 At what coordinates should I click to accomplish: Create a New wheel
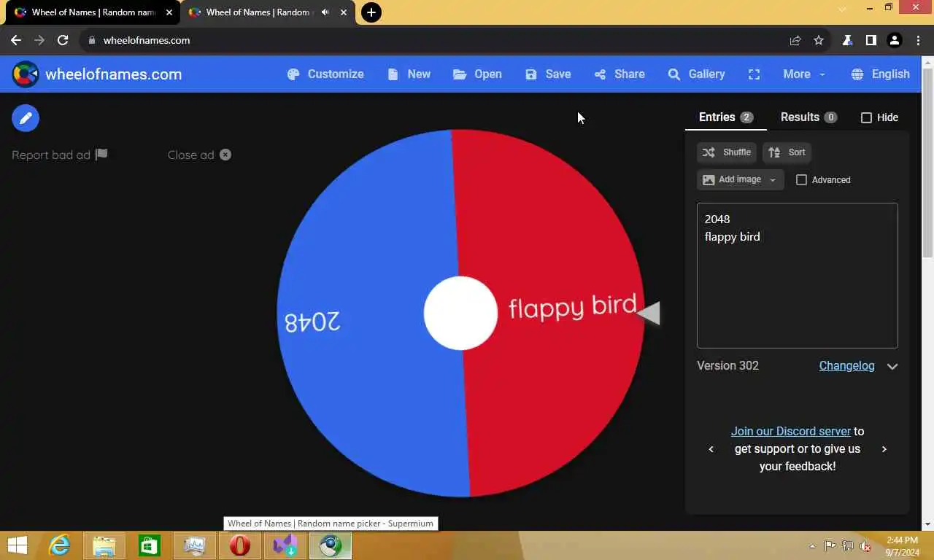pos(409,74)
